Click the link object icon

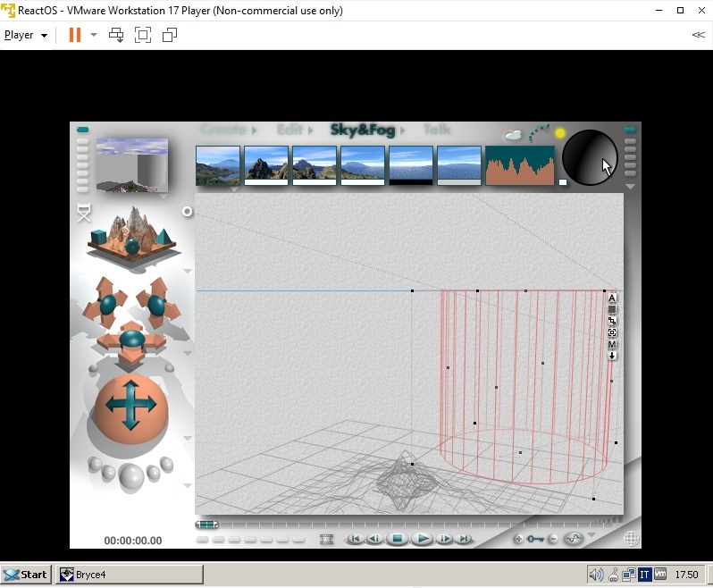(x=612, y=321)
